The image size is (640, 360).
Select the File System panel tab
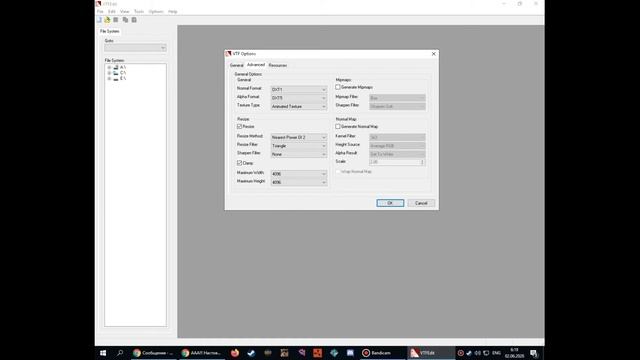click(x=109, y=31)
